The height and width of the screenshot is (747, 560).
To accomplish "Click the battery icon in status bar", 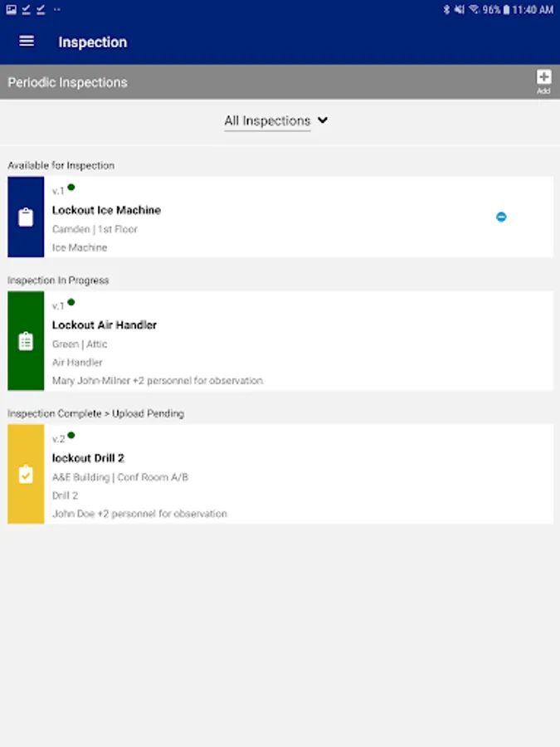I will point(506,9).
